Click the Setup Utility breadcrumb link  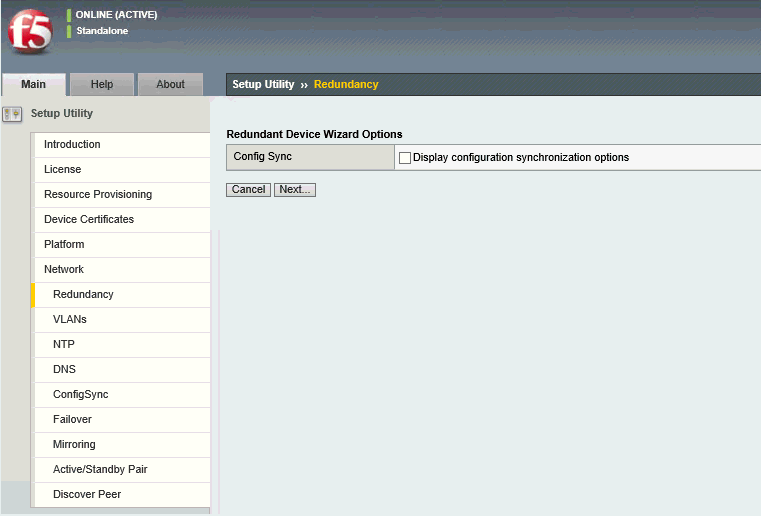coord(263,85)
